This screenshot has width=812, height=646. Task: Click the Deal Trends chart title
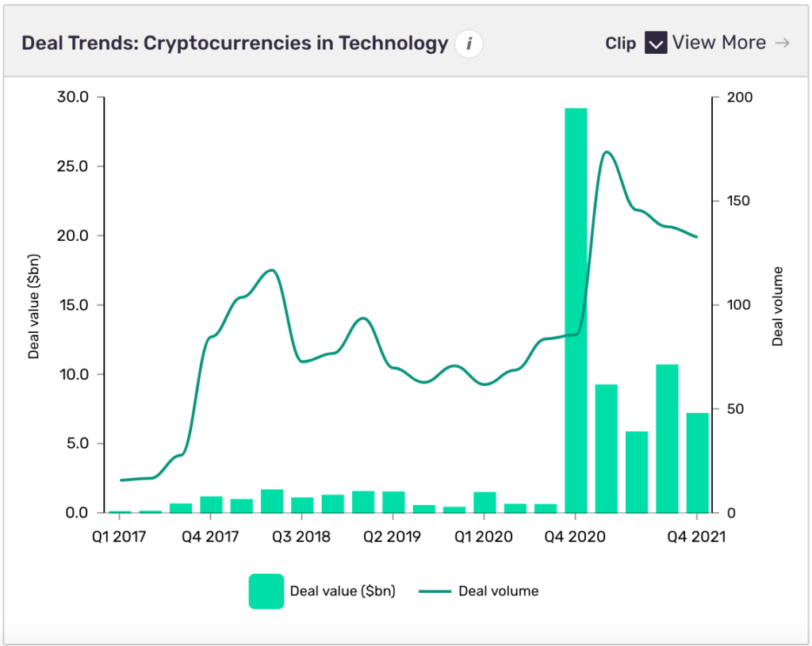coord(235,43)
